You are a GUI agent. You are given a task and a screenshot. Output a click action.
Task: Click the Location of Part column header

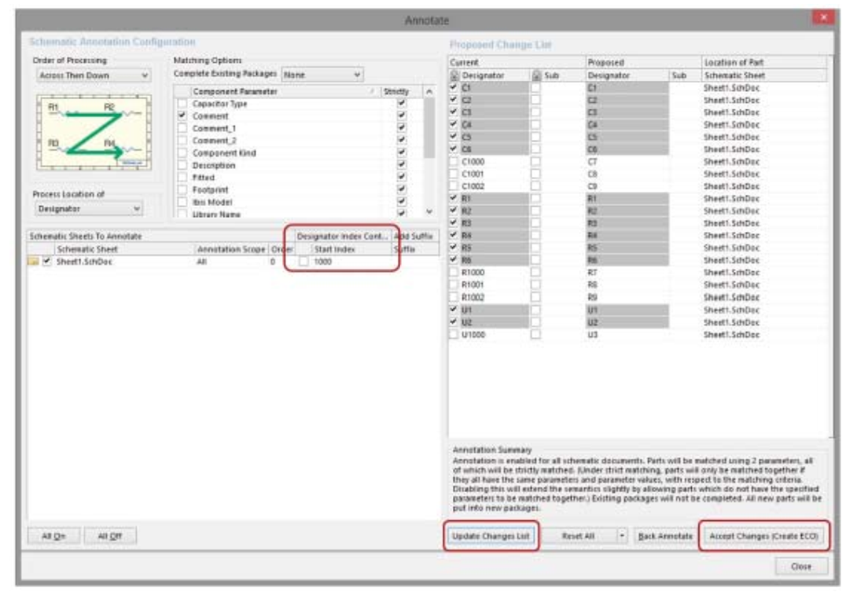[764, 62]
